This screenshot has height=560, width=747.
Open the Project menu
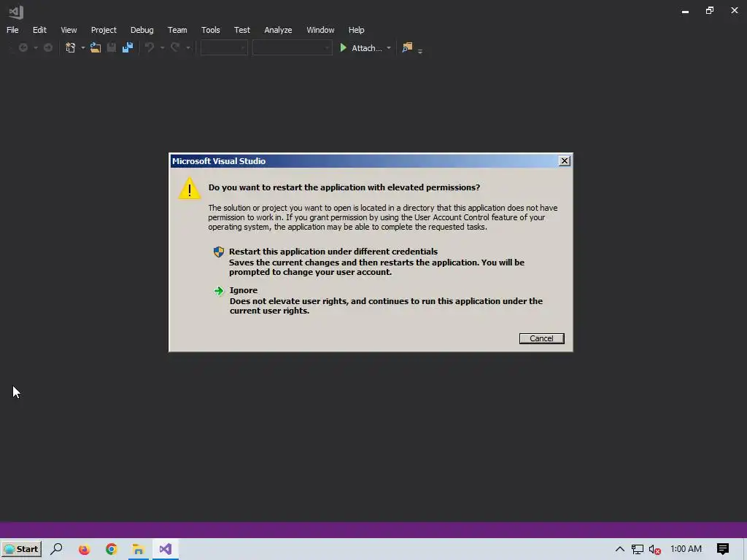(x=104, y=30)
